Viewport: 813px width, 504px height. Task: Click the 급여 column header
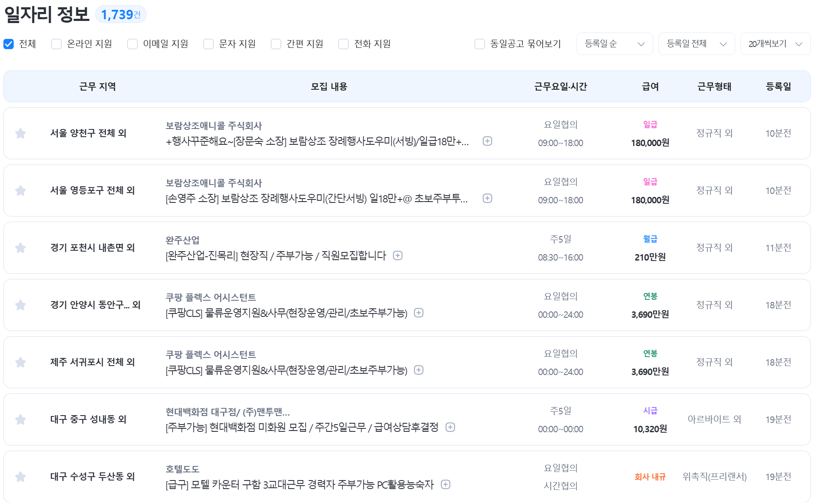point(650,87)
